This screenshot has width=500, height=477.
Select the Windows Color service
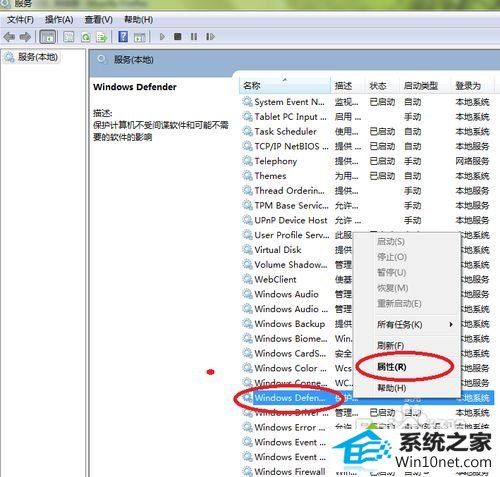290,368
